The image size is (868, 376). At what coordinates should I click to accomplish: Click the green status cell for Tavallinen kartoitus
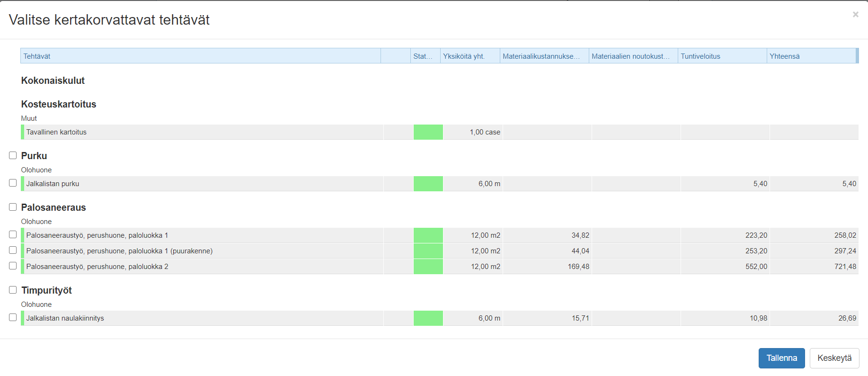(428, 132)
